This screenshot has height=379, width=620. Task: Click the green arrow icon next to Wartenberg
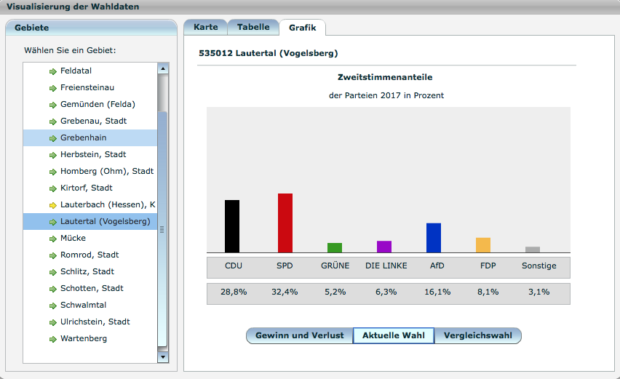tap(53, 339)
